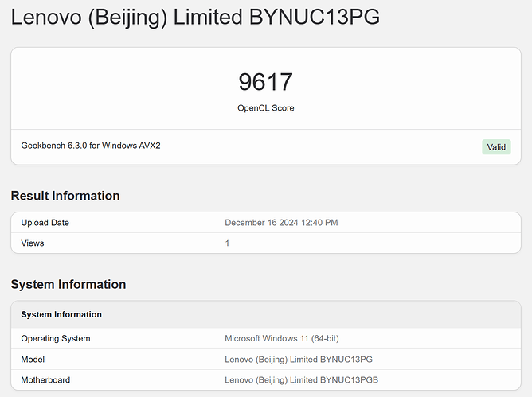Image resolution: width=532 pixels, height=397 pixels.
Task: Click the Model row label
Action: pyautogui.click(x=33, y=360)
